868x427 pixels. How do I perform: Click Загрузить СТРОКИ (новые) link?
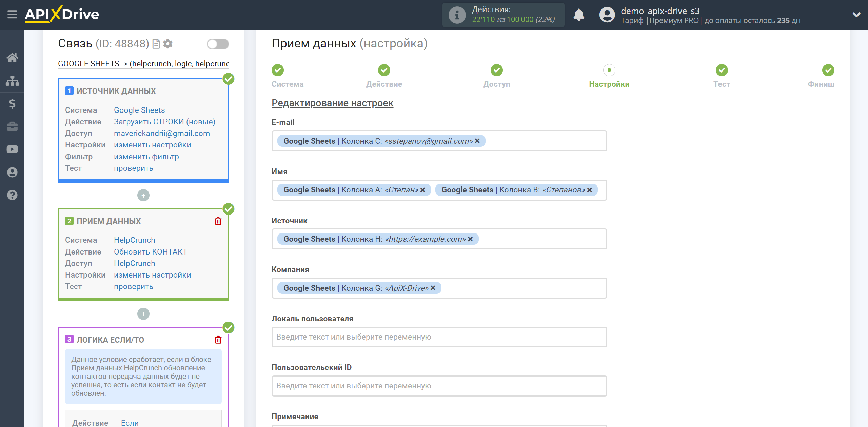(x=164, y=122)
